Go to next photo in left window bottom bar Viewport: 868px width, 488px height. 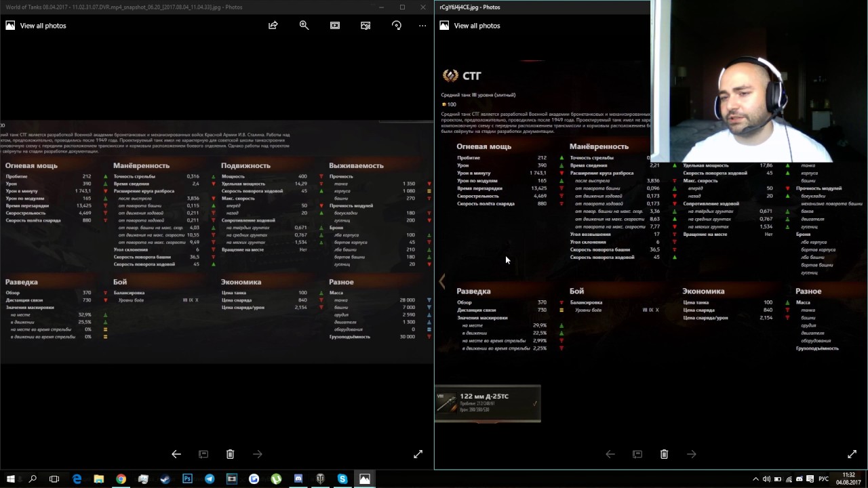pos(257,454)
